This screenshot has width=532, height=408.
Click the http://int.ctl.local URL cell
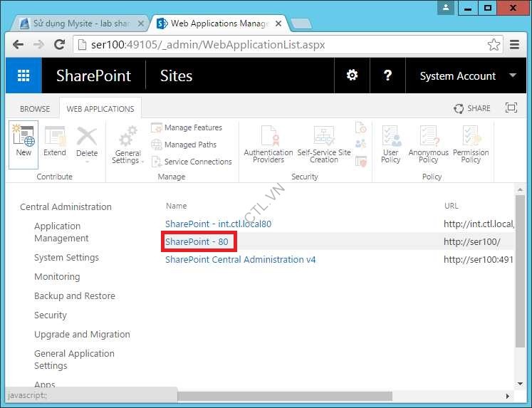[x=479, y=224]
